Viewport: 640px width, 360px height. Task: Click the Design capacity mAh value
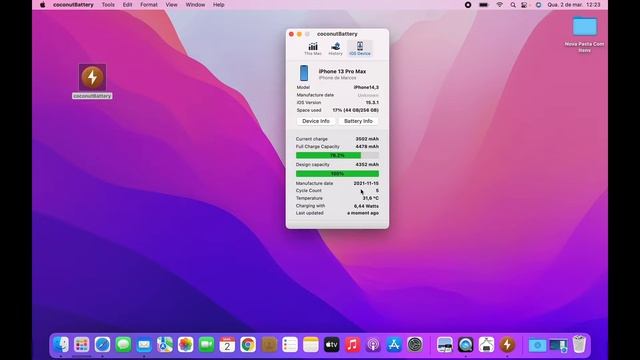tap(367, 164)
